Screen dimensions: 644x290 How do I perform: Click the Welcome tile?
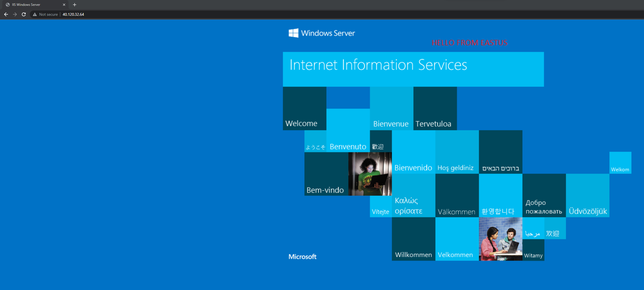304,108
